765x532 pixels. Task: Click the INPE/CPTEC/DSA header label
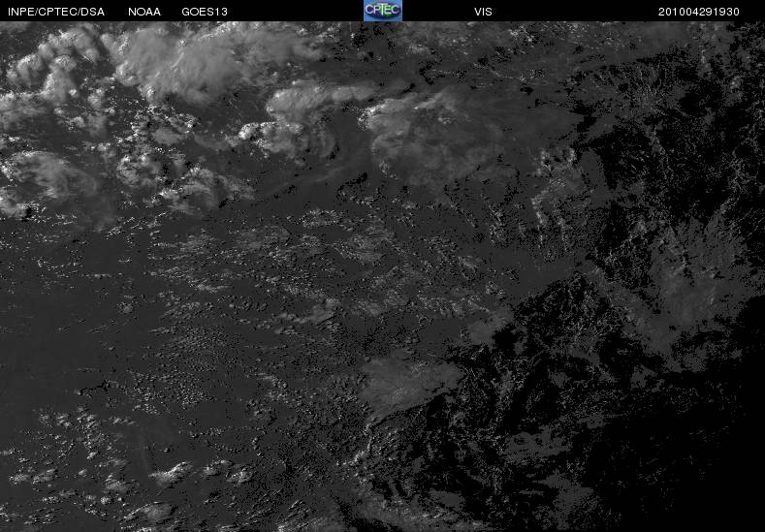pyautogui.click(x=56, y=12)
